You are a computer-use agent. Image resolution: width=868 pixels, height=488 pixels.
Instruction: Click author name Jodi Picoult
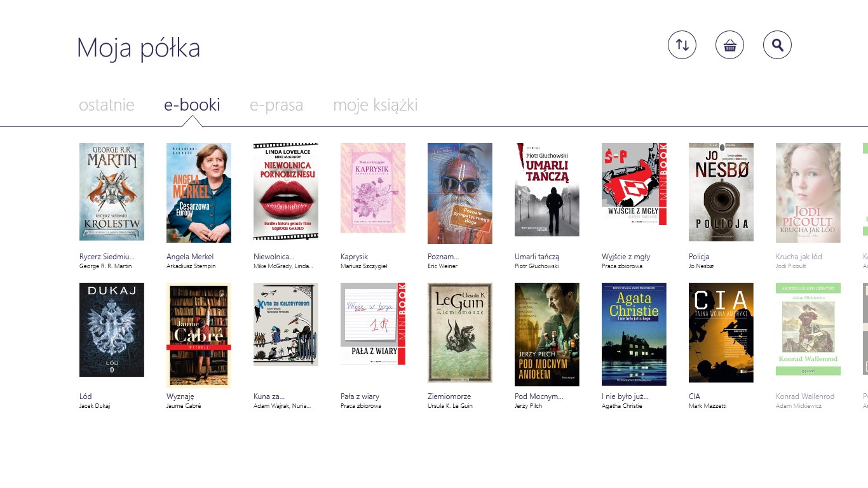click(791, 266)
